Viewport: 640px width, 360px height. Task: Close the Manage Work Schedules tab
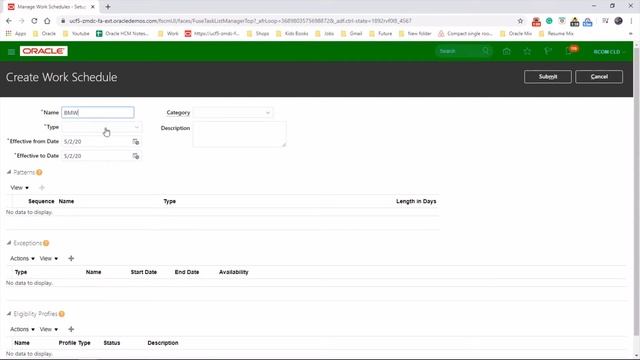click(93, 7)
